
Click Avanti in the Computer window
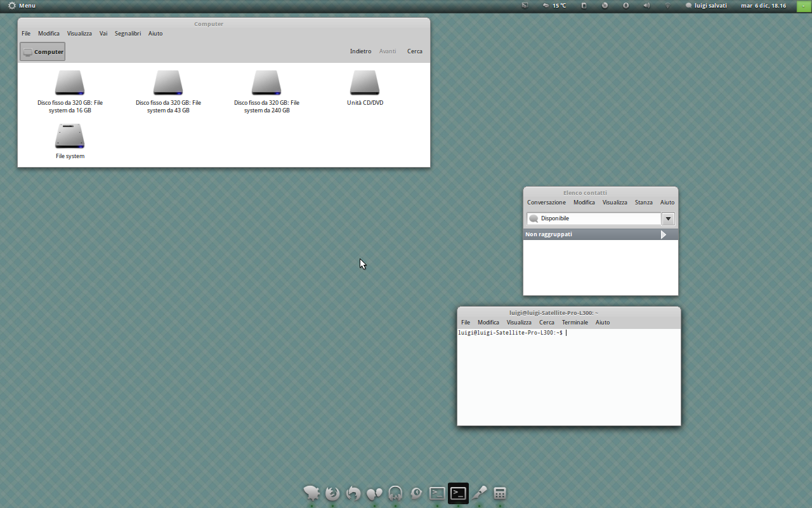pyautogui.click(x=388, y=51)
